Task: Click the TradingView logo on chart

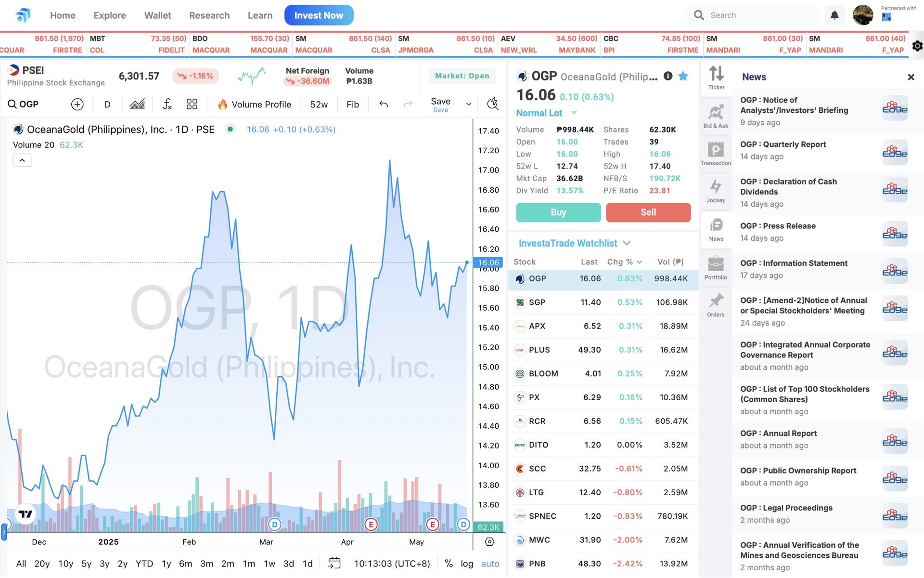Action: pos(25,514)
